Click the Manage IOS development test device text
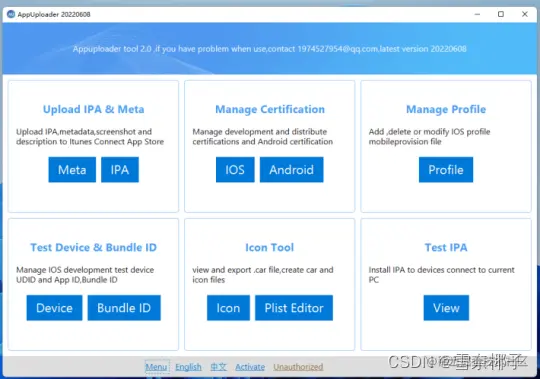 point(85,275)
